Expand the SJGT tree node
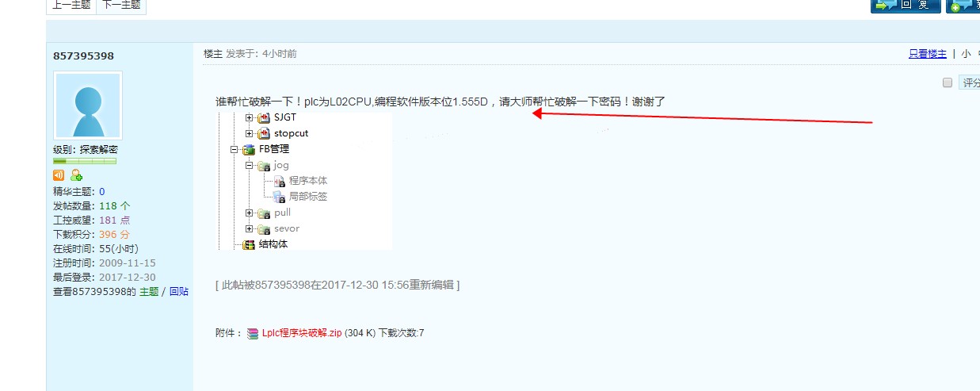 coord(249,117)
